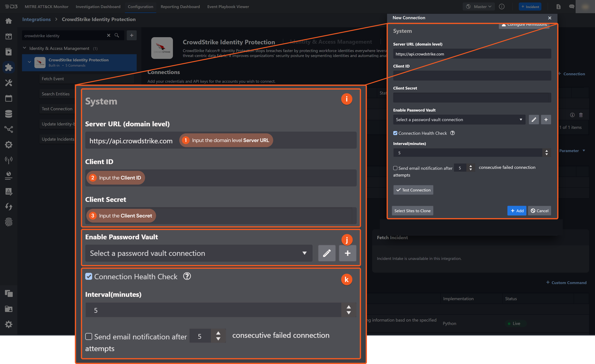Screen dimensions: 595x364
Task: Clear the crowdstrike identity search field
Action: pyautogui.click(x=109, y=35)
